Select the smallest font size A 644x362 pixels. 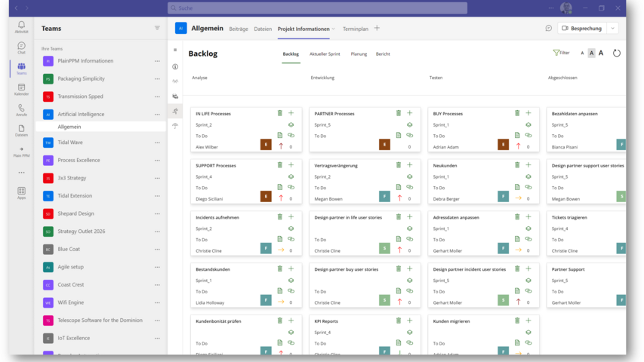[582, 54]
